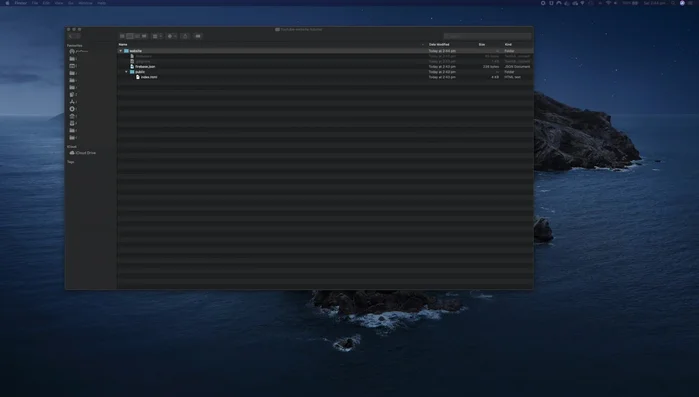Switch Finder to gallery view
699x397 pixels.
pyautogui.click(x=144, y=36)
